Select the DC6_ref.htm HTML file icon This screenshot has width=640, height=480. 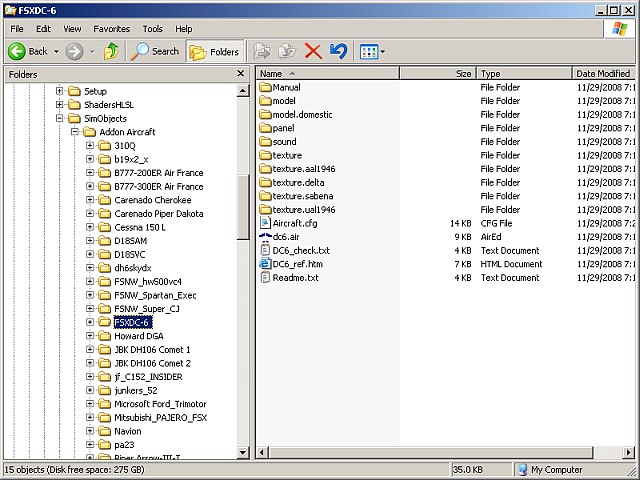[265, 264]
